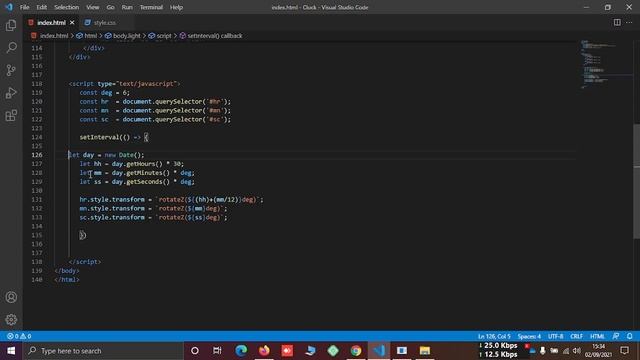Open the Explorer view in activity bar

pyautogui.click(x=11, y=25)
